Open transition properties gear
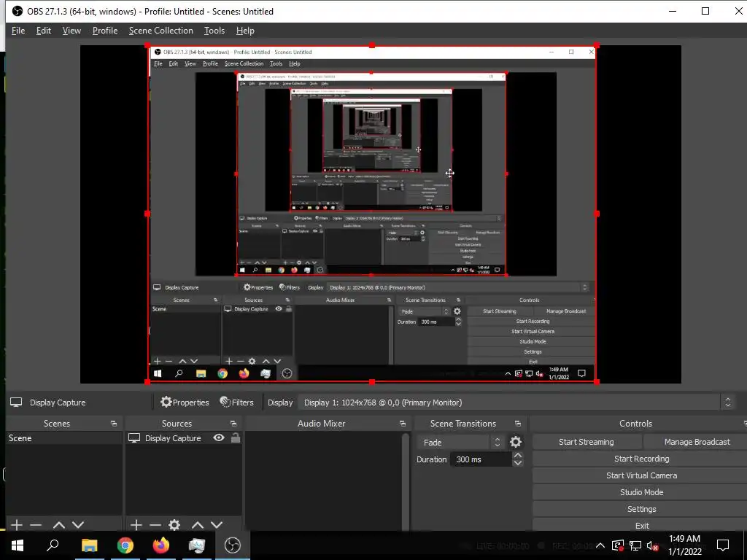 click(x=516, y=442)
